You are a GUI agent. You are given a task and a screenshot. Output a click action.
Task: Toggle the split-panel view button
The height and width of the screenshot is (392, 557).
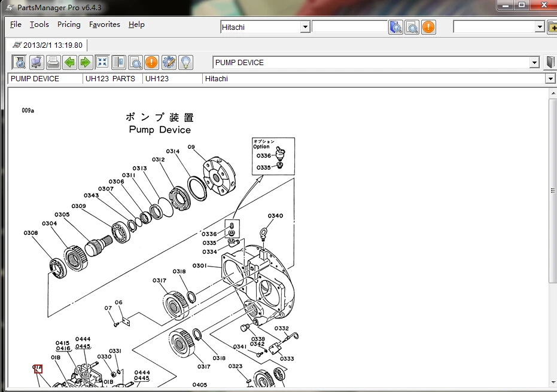118,62
